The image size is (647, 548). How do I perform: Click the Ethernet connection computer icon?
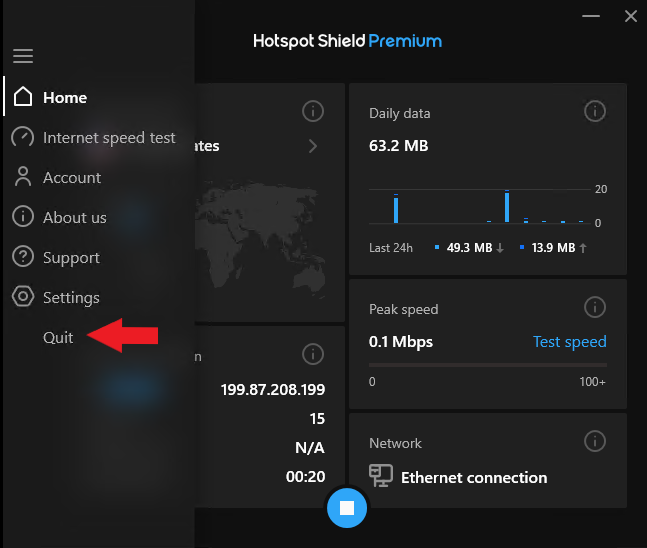coord(380,475)
